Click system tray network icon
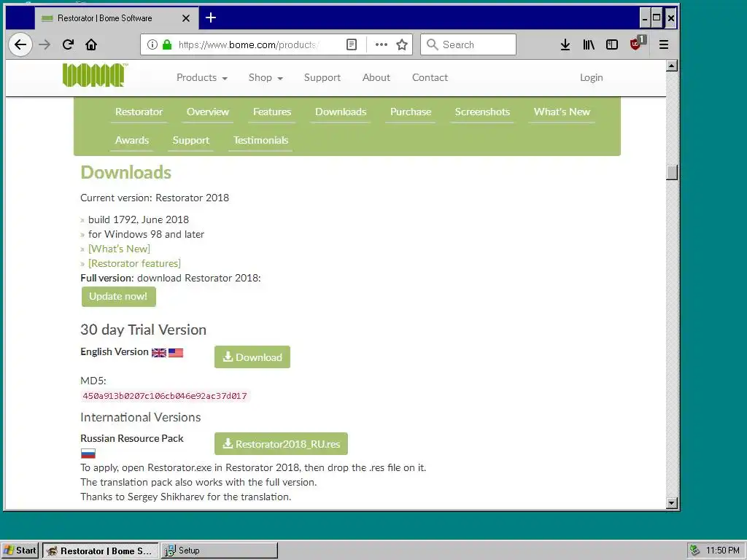Image resolution: width=747 pixels, height=560 pixels. pos(694,551)
